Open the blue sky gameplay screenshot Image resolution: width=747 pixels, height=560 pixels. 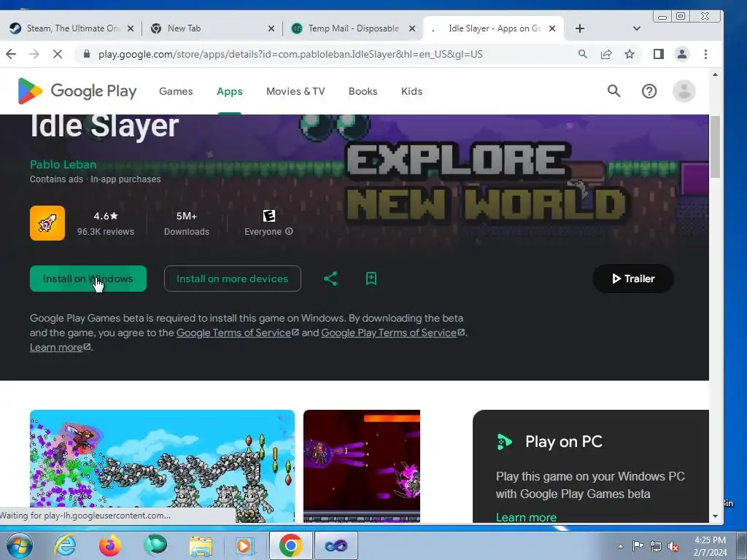tap(163, 466)
